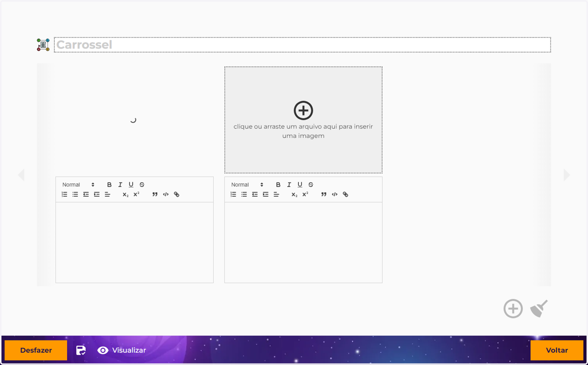Insert bullet list in the left editor
Image resolution: width=588 pixels, height=365 pixels.
click(x=75, y=194)
